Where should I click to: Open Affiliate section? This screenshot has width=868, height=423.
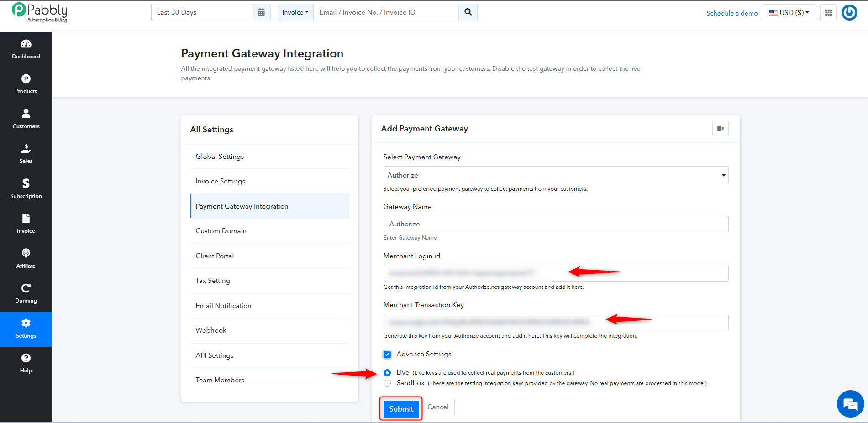click(x=26, y=259)
